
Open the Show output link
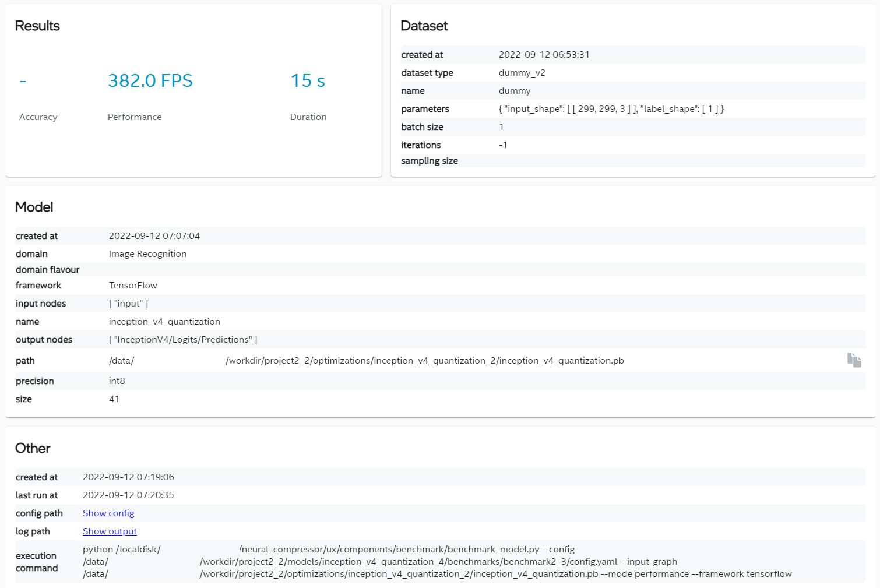(110, 531)
